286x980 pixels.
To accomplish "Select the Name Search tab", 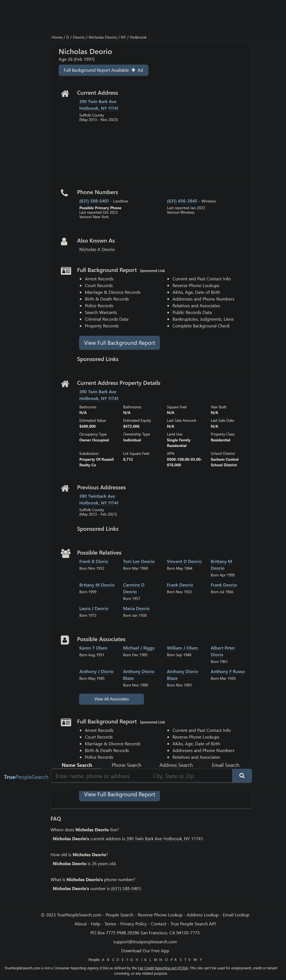I will tap(77, 765).
